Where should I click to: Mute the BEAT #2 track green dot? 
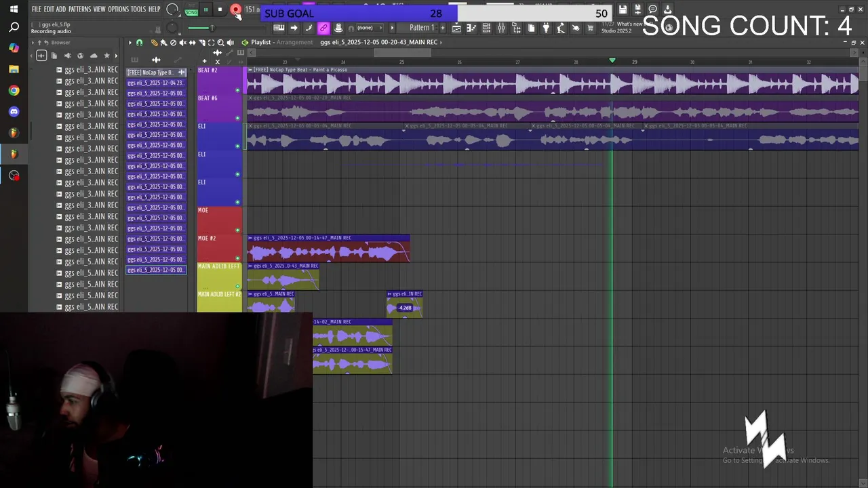tap(237, 90)
